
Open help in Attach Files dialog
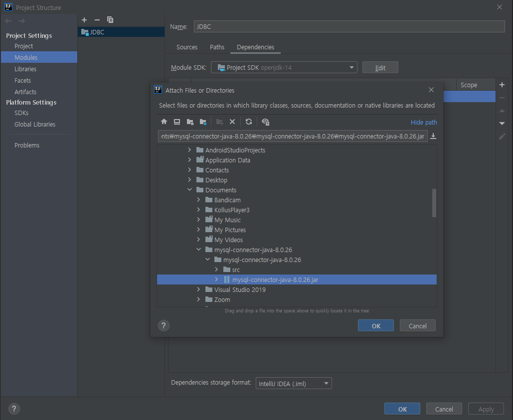[x=164, y=325]
